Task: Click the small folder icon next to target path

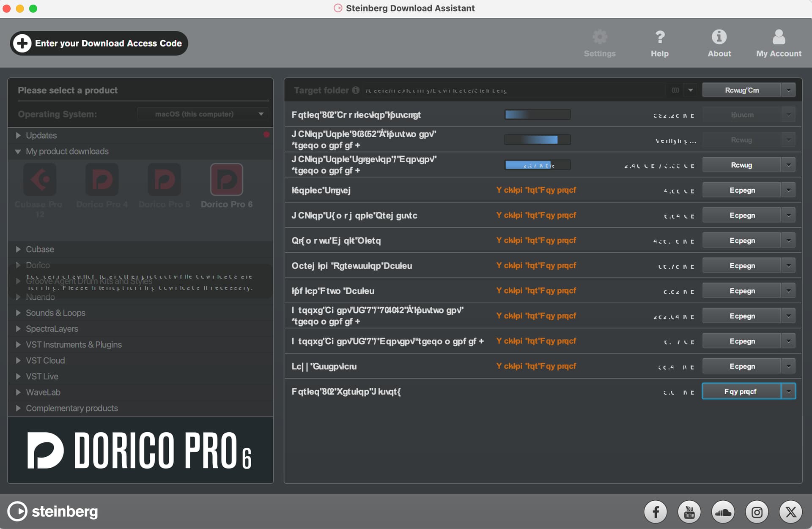Action: 675,90
